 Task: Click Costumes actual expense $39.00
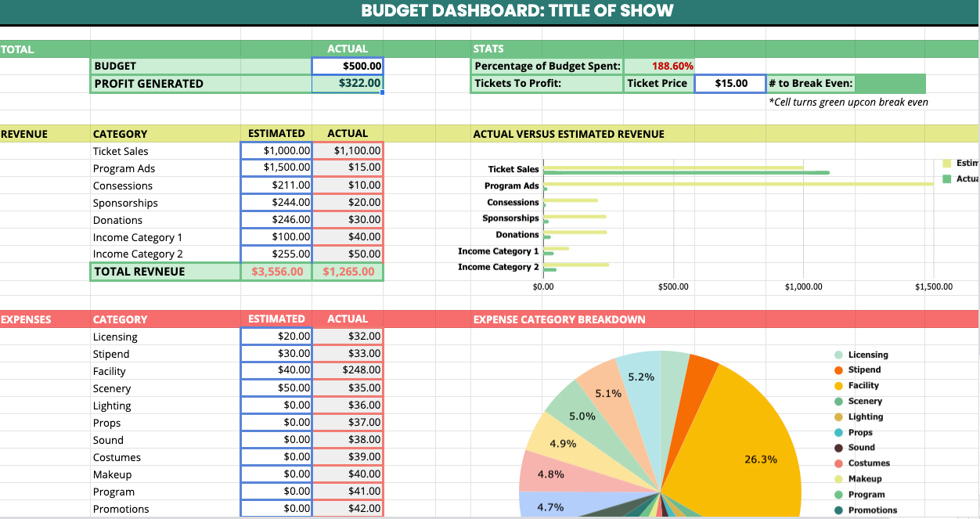pyautogui.click(x=348, y=456)
